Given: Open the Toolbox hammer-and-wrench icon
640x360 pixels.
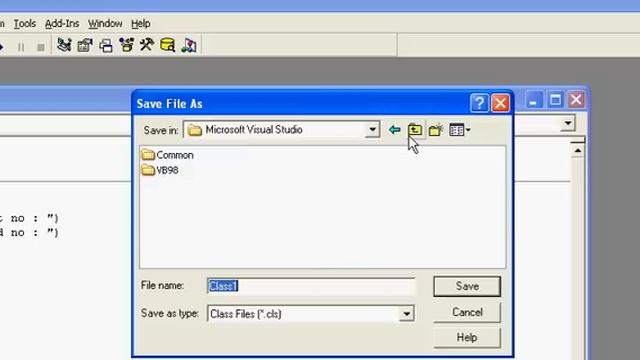Looking at the screenshot, I should pos(147,45).
